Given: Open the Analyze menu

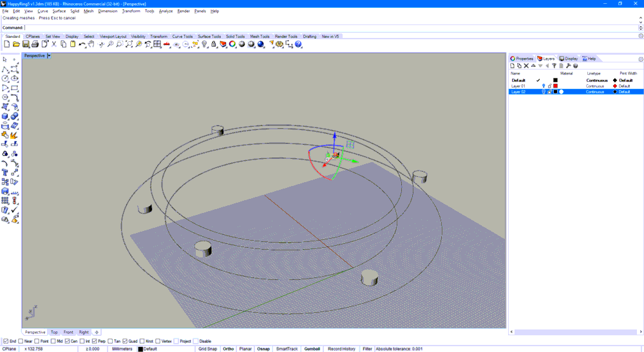Looking at the screenshot, I should pyautogui.click(x=166, y=11).
